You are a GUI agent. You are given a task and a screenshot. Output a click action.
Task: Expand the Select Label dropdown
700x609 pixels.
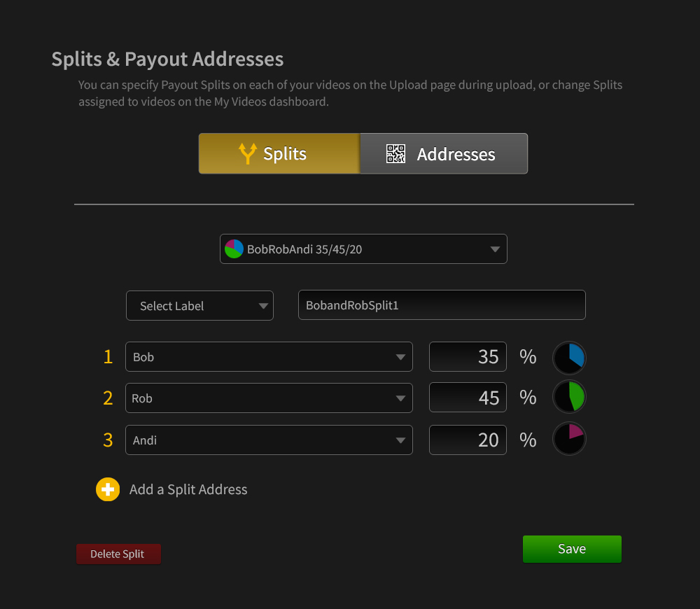click(x=199, y=306)
